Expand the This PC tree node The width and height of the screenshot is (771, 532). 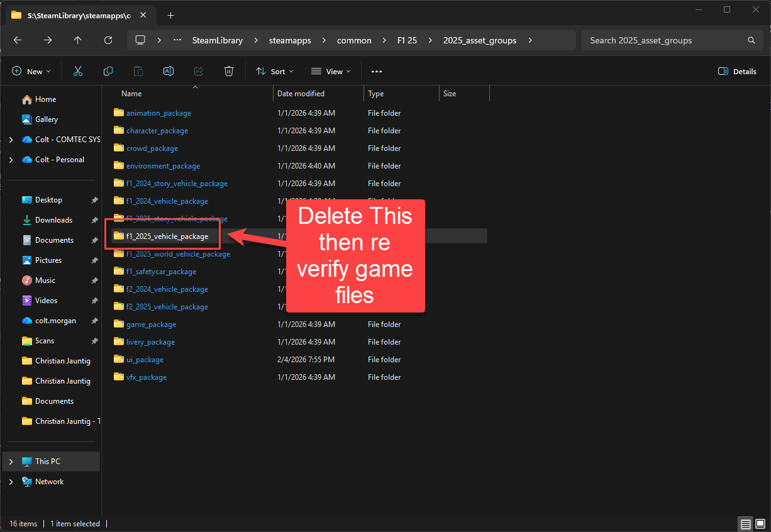tap(11, 462)
